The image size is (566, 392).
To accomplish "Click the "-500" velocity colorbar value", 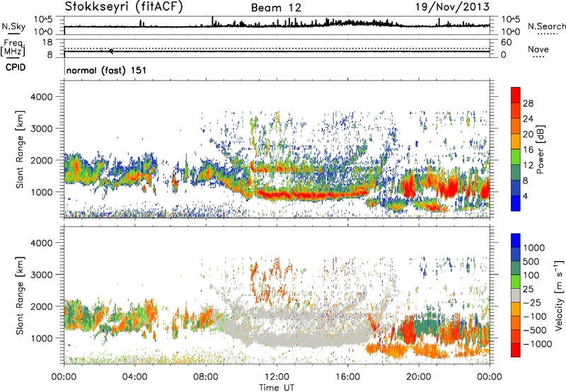I will [x=535, y=330].
